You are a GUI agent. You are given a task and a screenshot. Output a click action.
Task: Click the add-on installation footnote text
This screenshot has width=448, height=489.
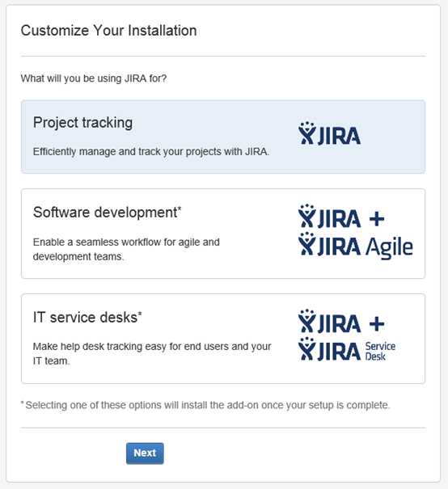click(x=205, y=405)
